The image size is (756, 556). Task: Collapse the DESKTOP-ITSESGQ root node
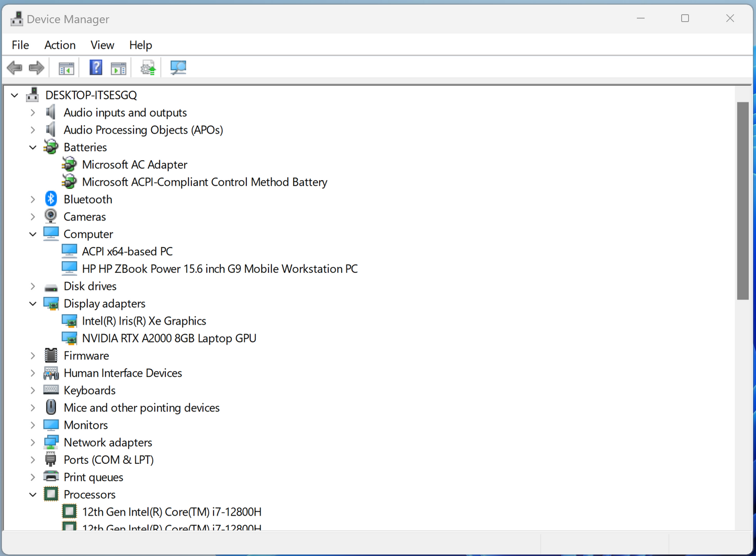coord(15,95)
